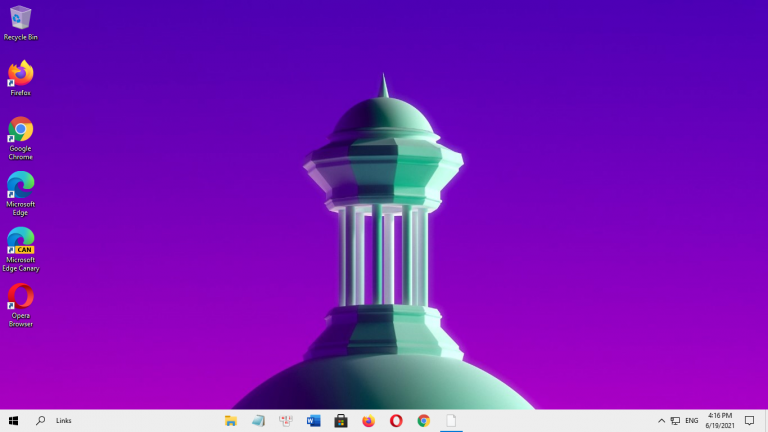Open the Action Center notifications icon

[x=749, y=421]
